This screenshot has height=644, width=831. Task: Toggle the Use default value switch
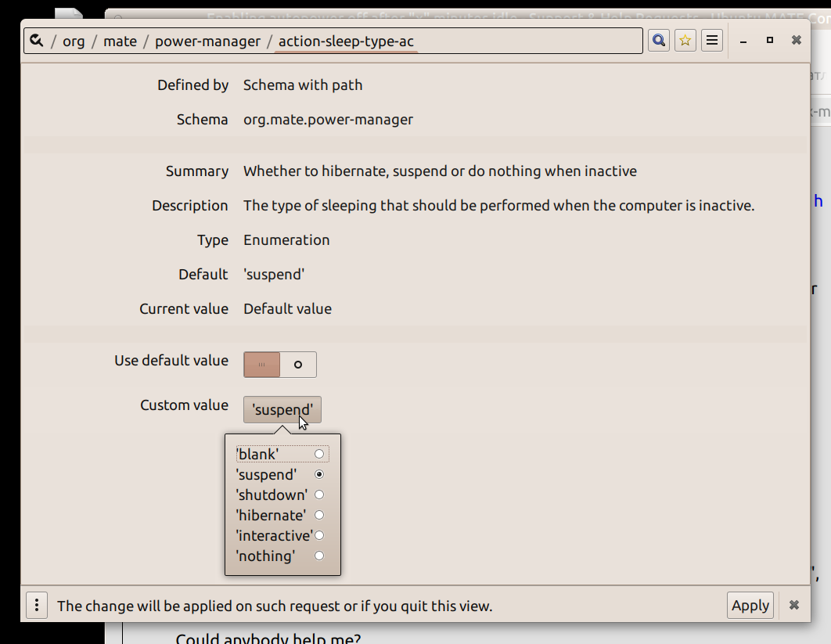pos(280,365)
